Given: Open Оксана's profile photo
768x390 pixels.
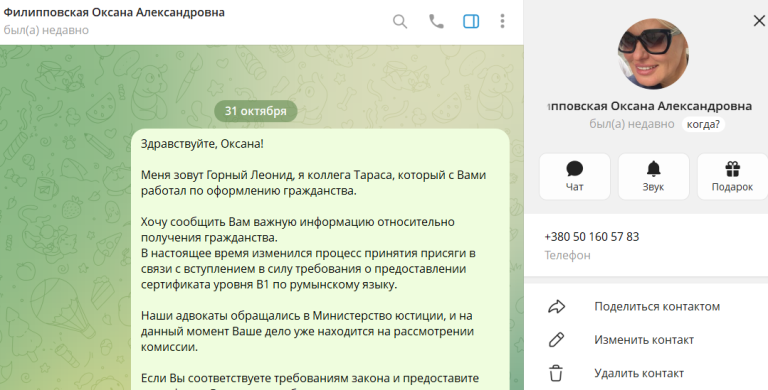Looking at the screenshot, I should [653, 54].
